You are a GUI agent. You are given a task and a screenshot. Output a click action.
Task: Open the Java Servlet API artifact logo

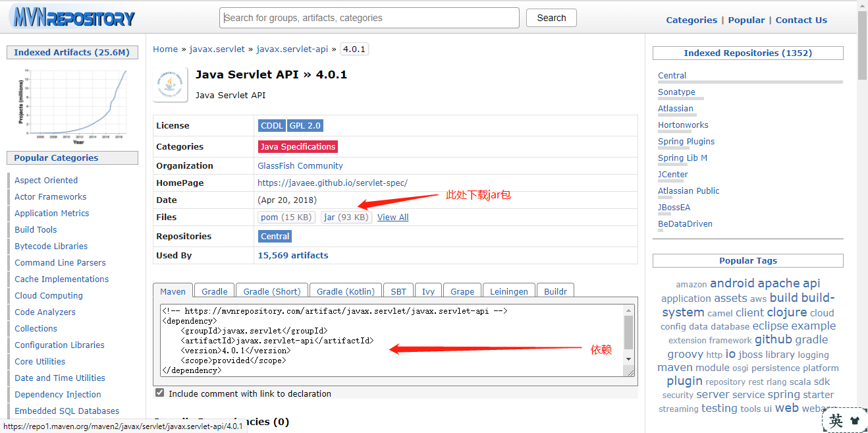coord(170,84)
